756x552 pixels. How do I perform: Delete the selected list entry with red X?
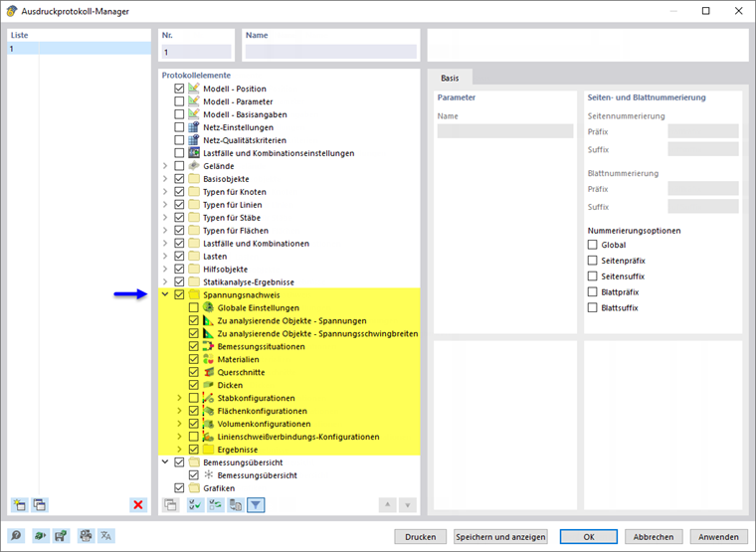click(138, 504)
